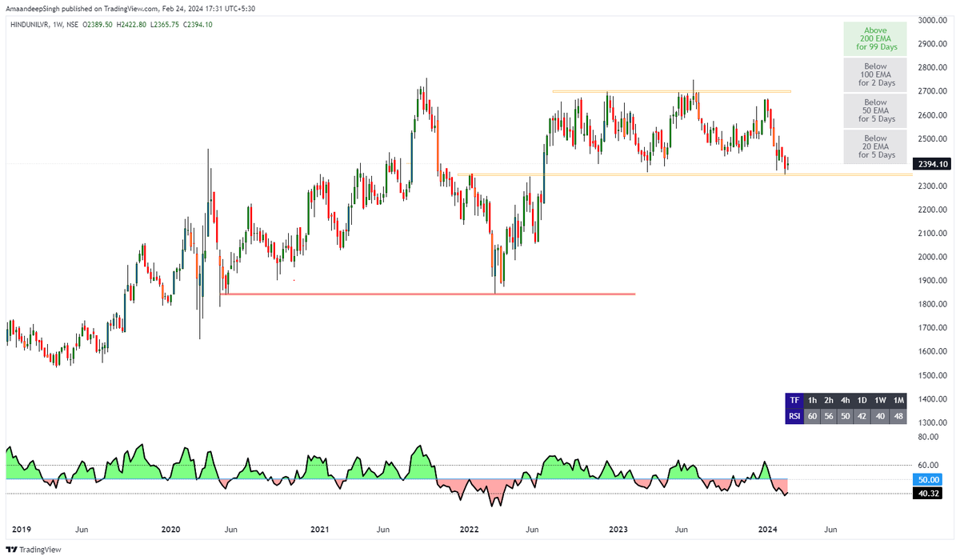Click the 2600.00 price axis label
The width and height of the screenshot is (960, 560).
pos(933,115)
